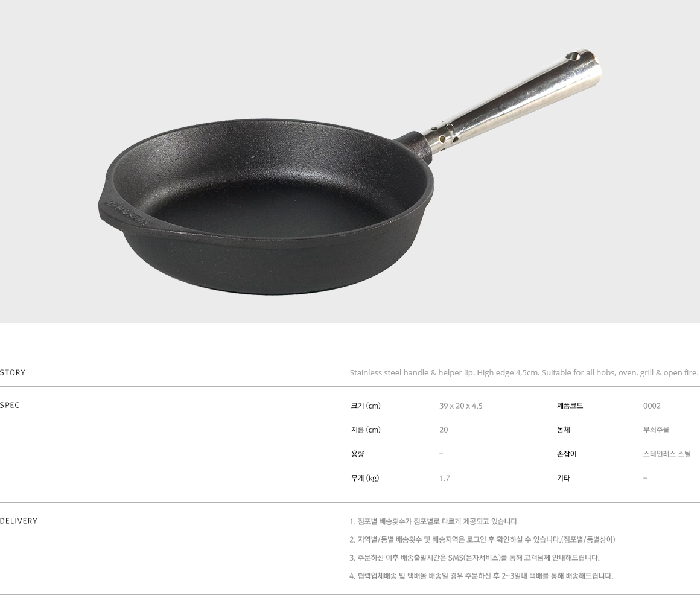Select the DELIVERY section heading
Viewport: 700px width, 595px height.
19,520
